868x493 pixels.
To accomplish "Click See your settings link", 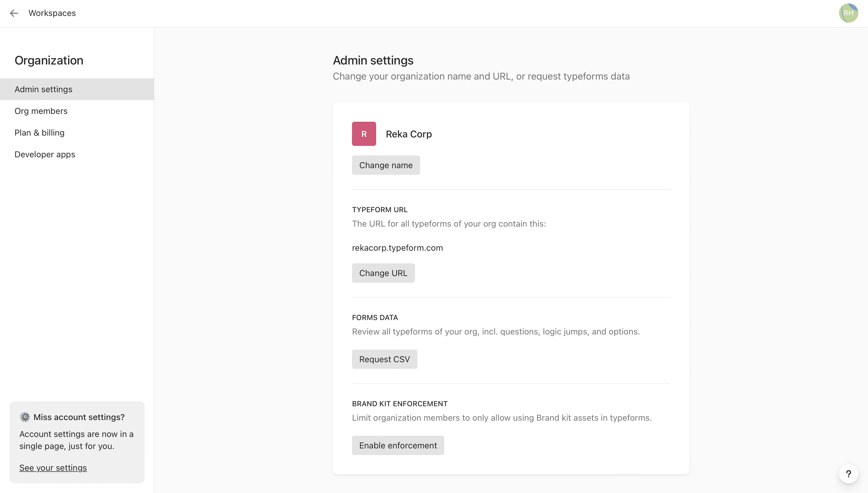I will 52,467.
